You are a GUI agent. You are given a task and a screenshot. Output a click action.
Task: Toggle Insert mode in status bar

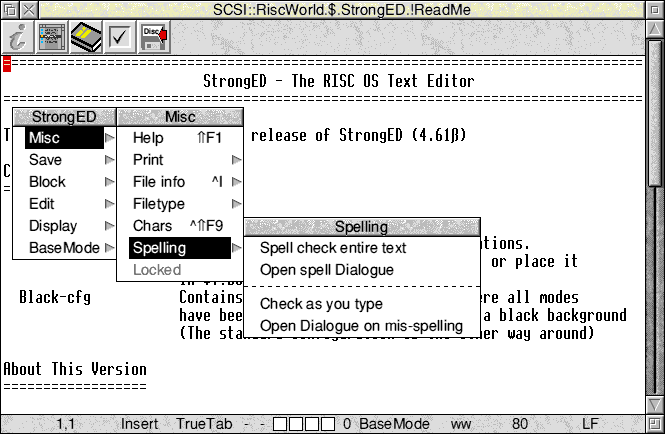coord(139,424)
